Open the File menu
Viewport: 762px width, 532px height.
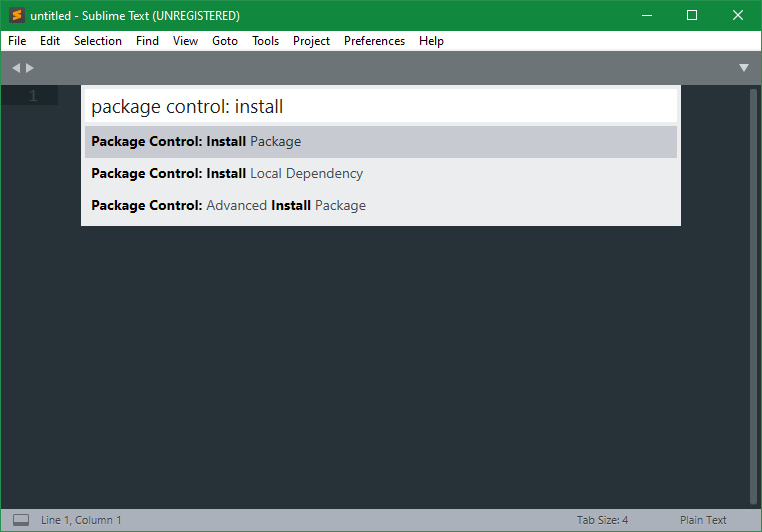click(17, 41)
